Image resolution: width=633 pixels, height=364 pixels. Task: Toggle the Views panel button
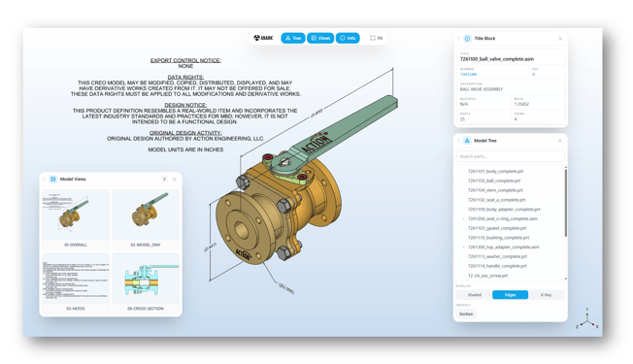click(x=320, y=38)
